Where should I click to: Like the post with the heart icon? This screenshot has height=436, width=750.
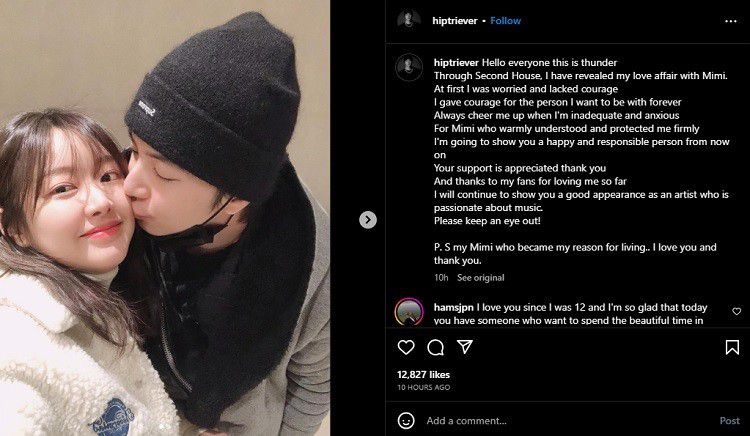[x=406, y=347]
